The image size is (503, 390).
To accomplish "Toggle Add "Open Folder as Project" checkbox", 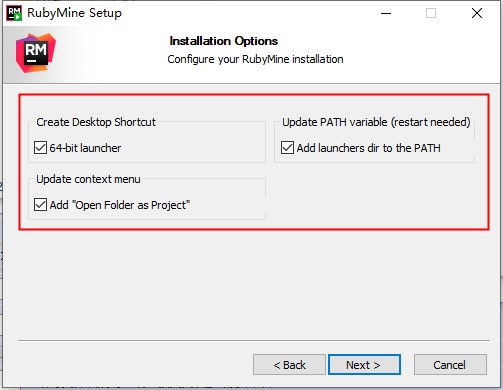I will click(x=40, y=204).
